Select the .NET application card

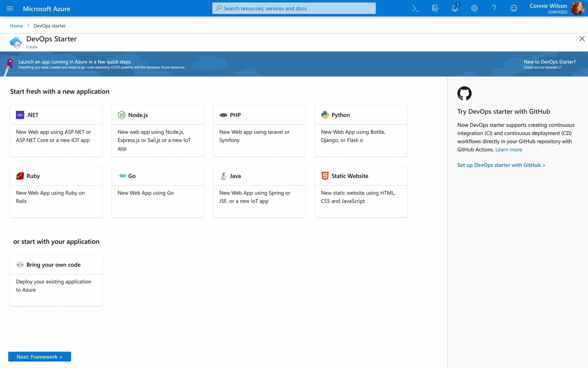(56, 130)
